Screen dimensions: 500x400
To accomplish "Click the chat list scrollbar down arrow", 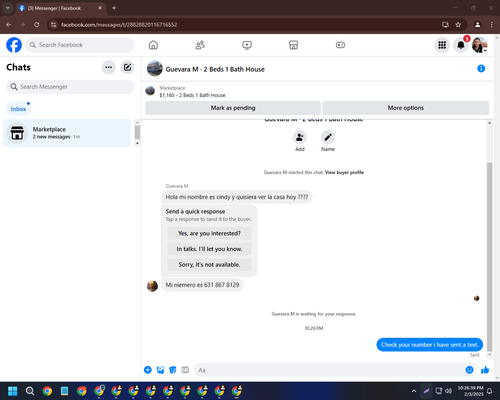I will [x=137, y=143].
